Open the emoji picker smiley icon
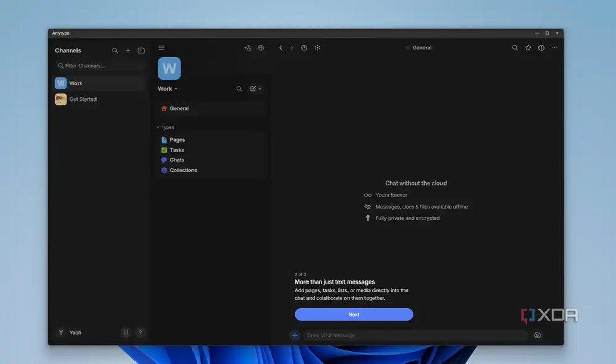The width and height of the screenshot is (616, 364). (x=537, y=335)
